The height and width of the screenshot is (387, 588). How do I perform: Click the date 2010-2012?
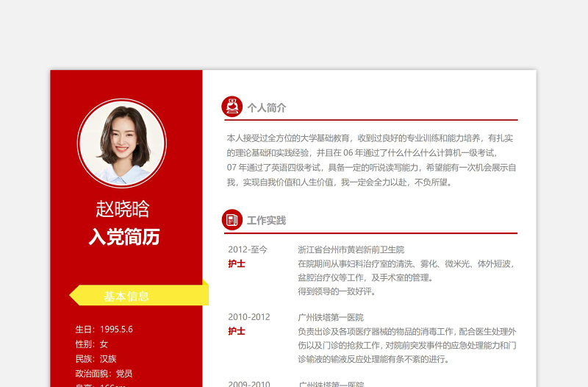coord(249,317)
